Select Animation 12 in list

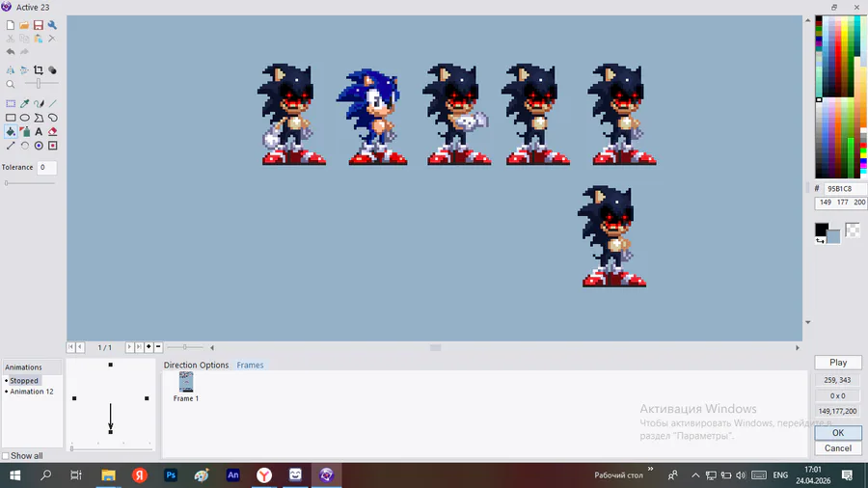pyautogui.click(x=32, y=392)
